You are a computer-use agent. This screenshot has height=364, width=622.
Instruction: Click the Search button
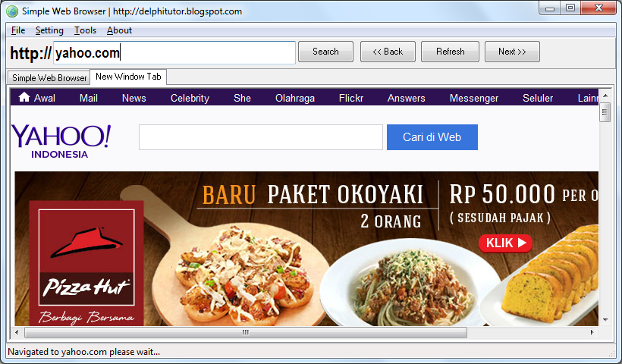pyautogui.click(x=325, y=52)
